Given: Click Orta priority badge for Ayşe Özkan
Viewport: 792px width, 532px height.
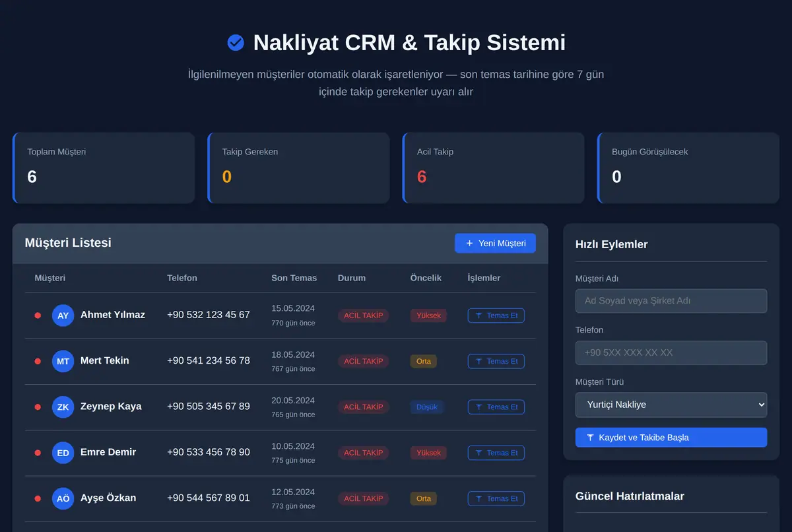Looking at the screenshot, I should 424,498.
